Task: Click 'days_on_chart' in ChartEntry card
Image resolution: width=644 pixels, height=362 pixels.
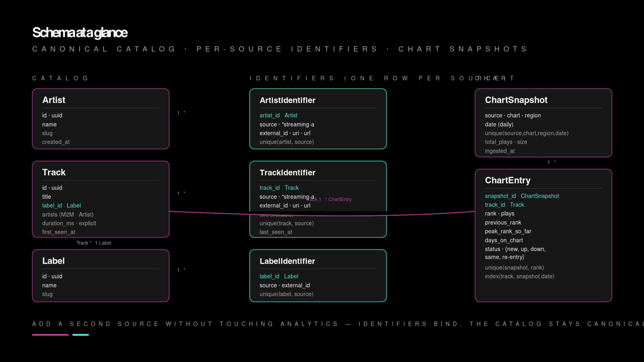Action: pyautogui.click(x=504, y=240)
